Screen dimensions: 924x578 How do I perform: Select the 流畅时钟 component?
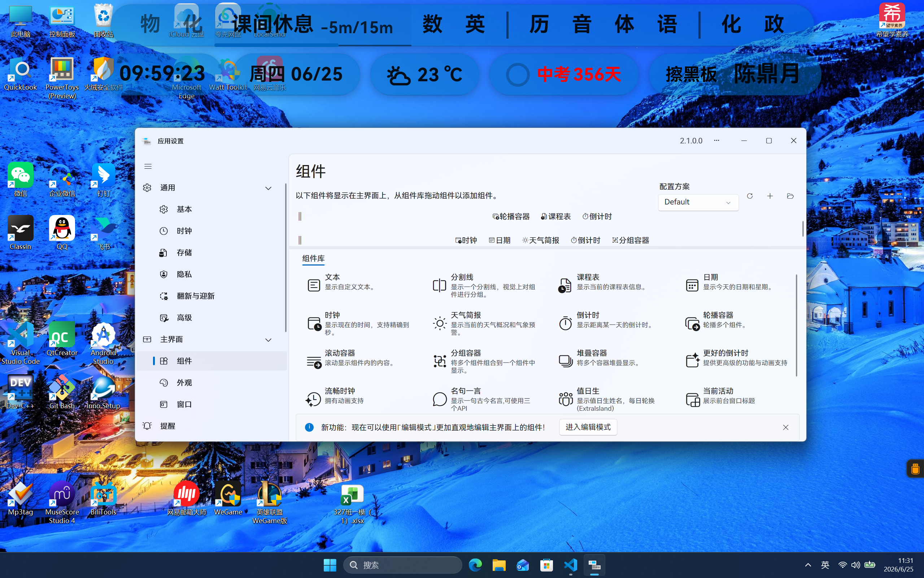click(x=359, y=399)
